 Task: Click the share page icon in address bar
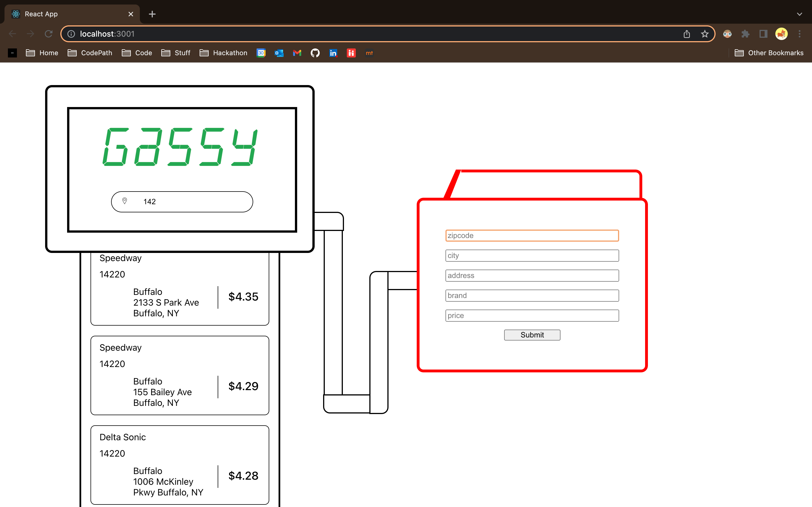pyautogui.click(x=687, y=34)
